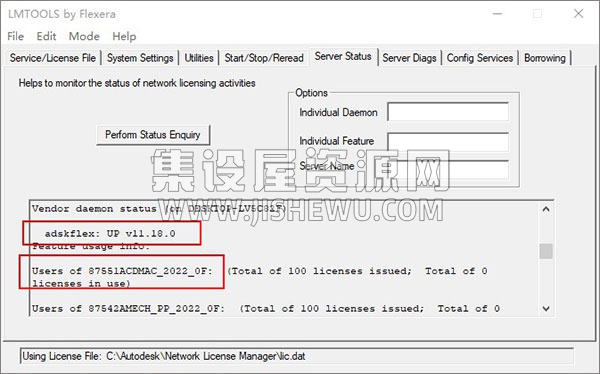Viewport: 600px width, 374px height.
Task: Switch to Server Diags tab
Action: [409, 58]
